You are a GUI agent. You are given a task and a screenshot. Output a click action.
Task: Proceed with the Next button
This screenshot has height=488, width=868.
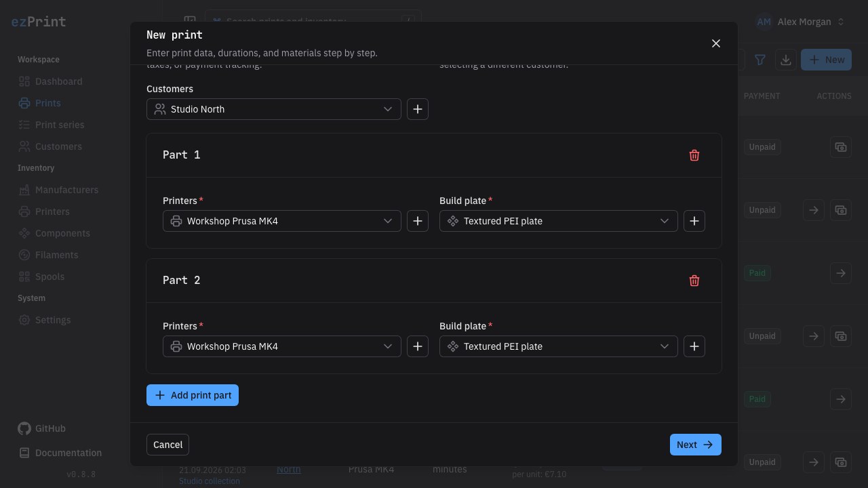[696, 445]
